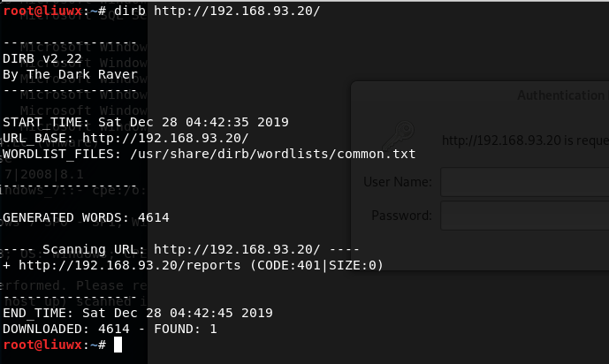Screen dimensions: 609x364
Task: Click the CODE:401|SIZE:0 status text
Action: point(316,265)
